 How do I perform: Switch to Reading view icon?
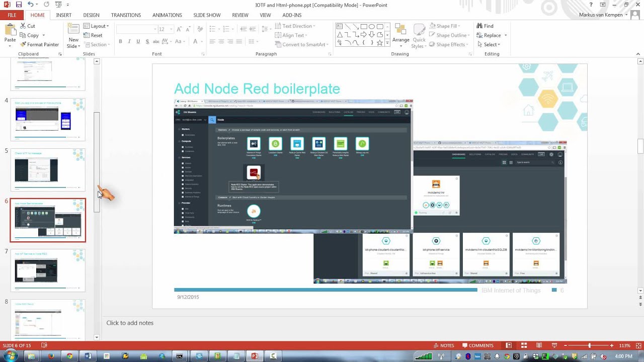click(x=539, y=345)
